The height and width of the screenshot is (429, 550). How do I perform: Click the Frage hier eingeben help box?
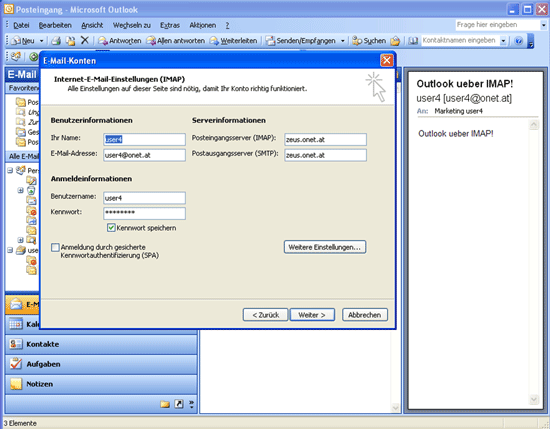coord(497,25)
